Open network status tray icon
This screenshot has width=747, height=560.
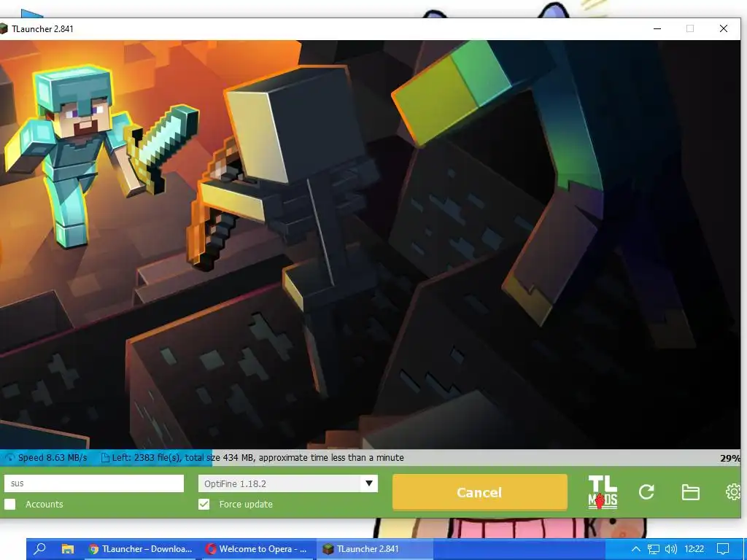tap(654, 549)
